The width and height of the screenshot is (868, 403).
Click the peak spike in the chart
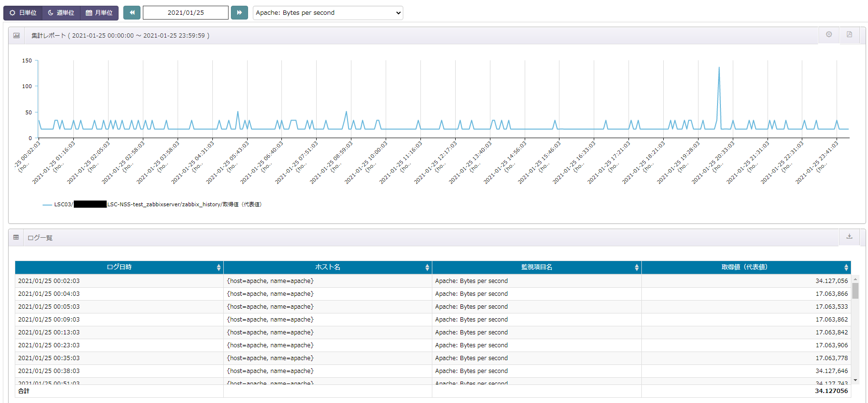click(719, 68)
